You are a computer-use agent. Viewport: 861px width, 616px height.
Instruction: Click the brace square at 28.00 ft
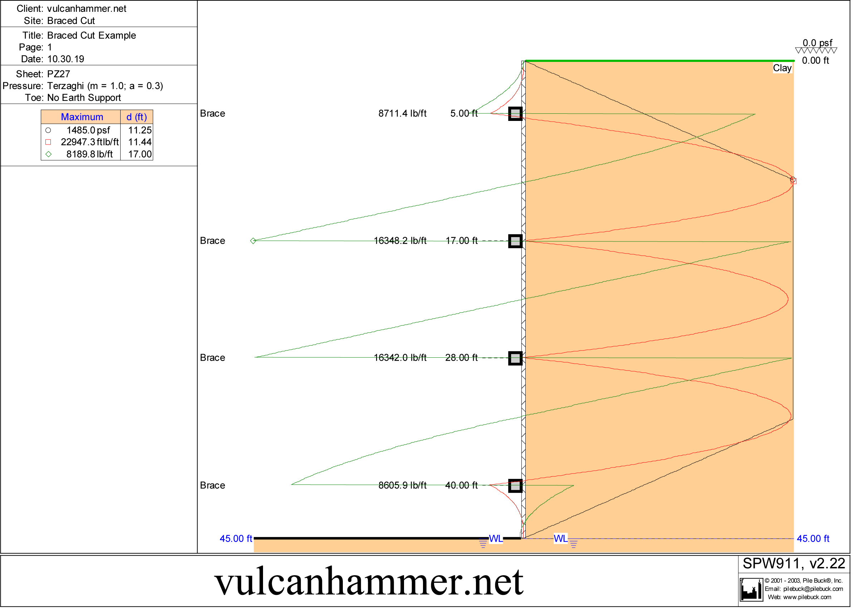[x=515, y=358]
